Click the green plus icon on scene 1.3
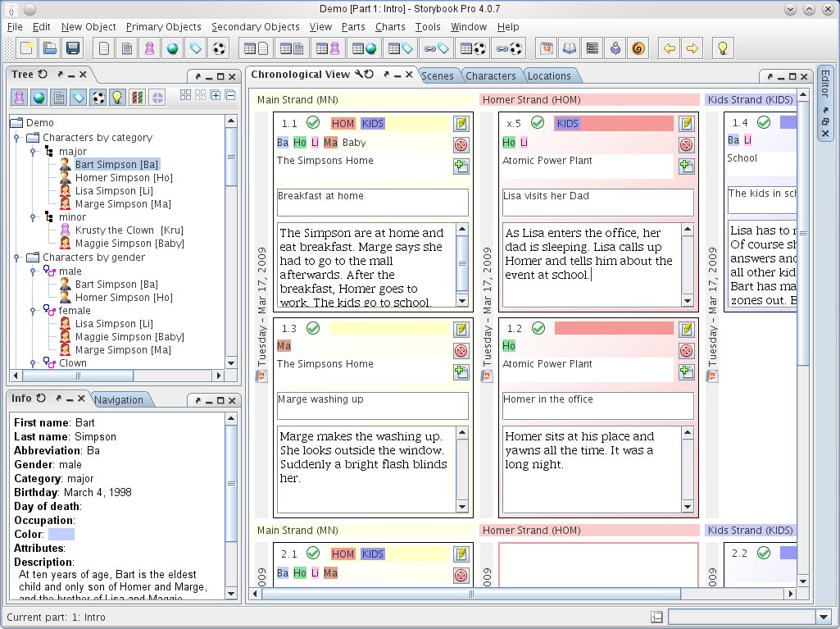Image resolution: width=840 pixels, height=629 pixels. [461, 372]
